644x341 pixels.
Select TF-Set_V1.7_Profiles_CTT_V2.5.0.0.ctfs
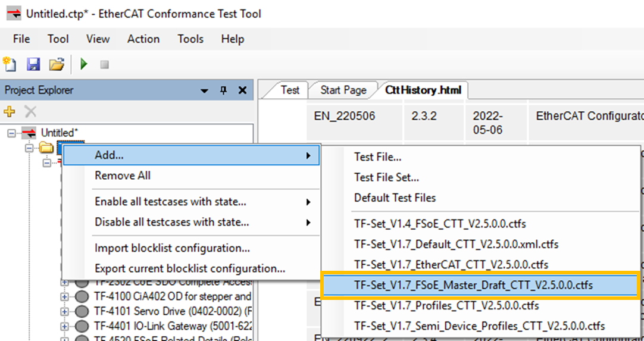[x=480, y=306]
